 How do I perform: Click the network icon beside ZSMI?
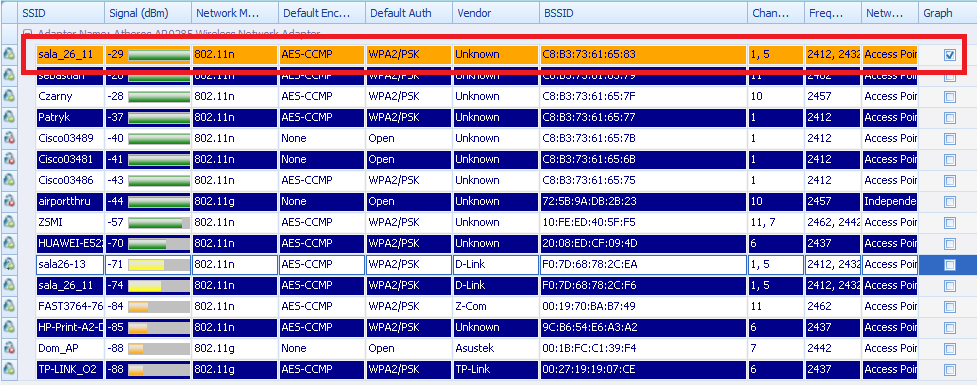[9, 222]
